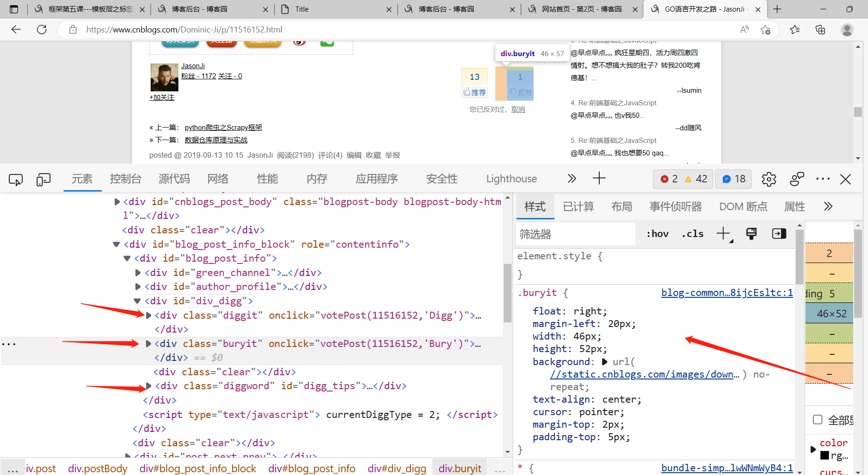
Task: Show more style pane tabs
Action: coord(828,206)
